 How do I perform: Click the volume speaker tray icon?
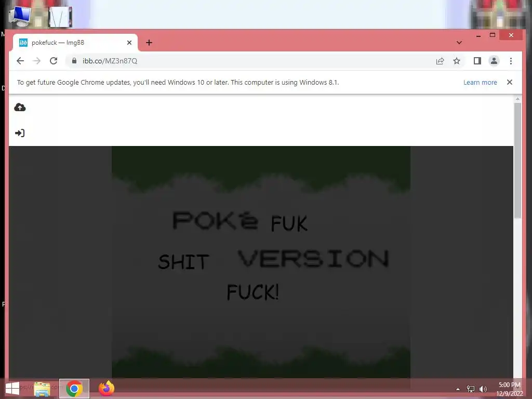483,389
